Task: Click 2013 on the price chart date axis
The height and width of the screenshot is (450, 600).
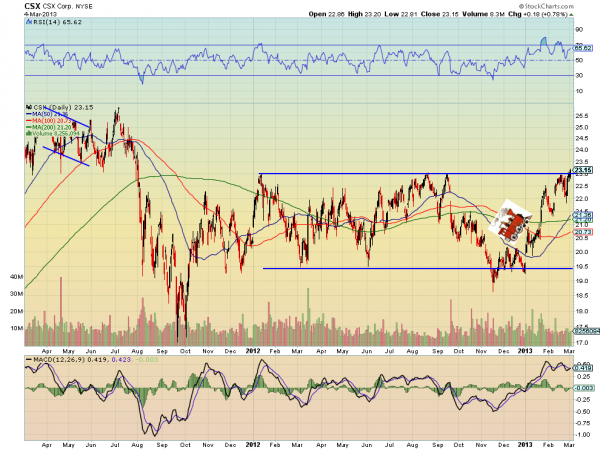Action: (525, 351)
